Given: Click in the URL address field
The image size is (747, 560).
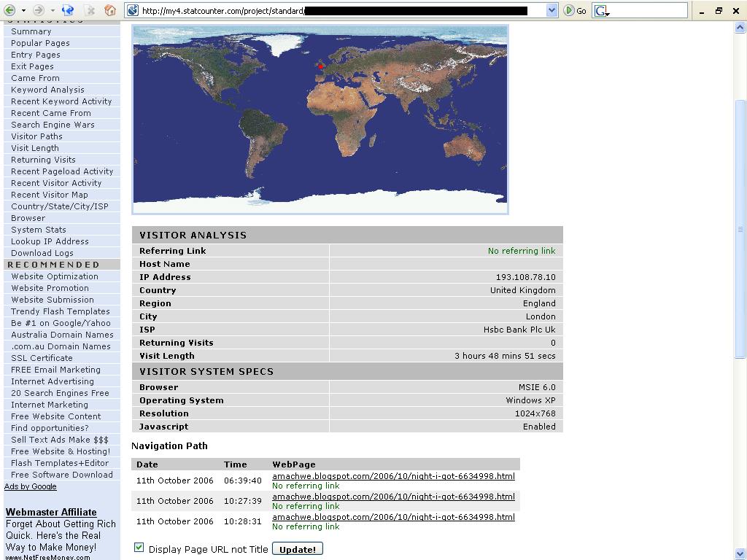Looking at the screenshot, I should 336,10.
